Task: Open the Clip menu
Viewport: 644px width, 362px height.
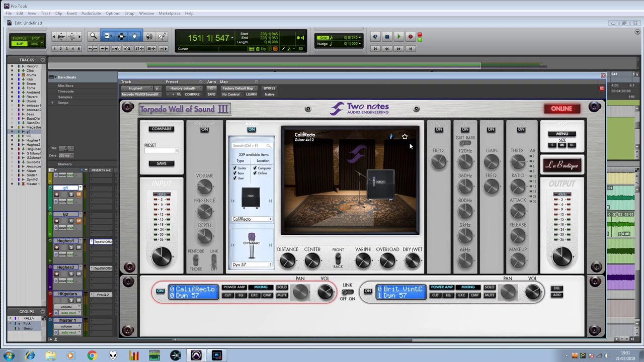Action: point(59,13)
